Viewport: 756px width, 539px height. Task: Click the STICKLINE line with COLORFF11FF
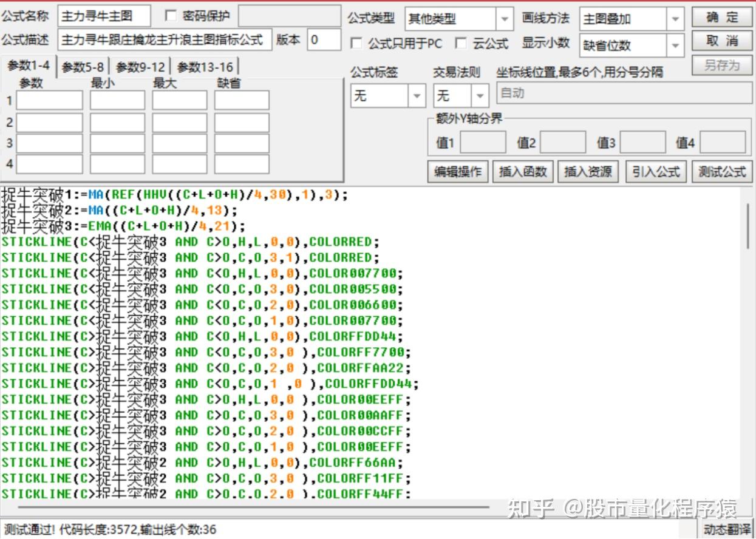(206, 479)
